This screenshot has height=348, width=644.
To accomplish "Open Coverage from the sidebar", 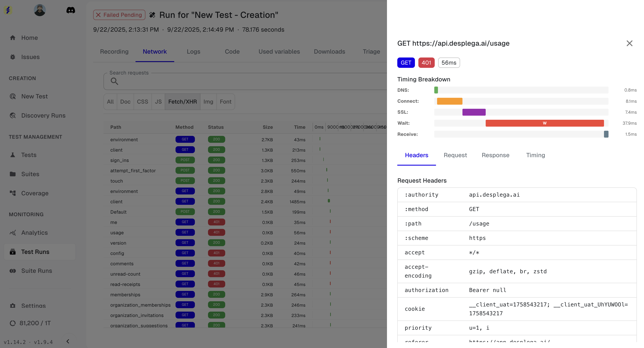I will [x=34, y=193].
